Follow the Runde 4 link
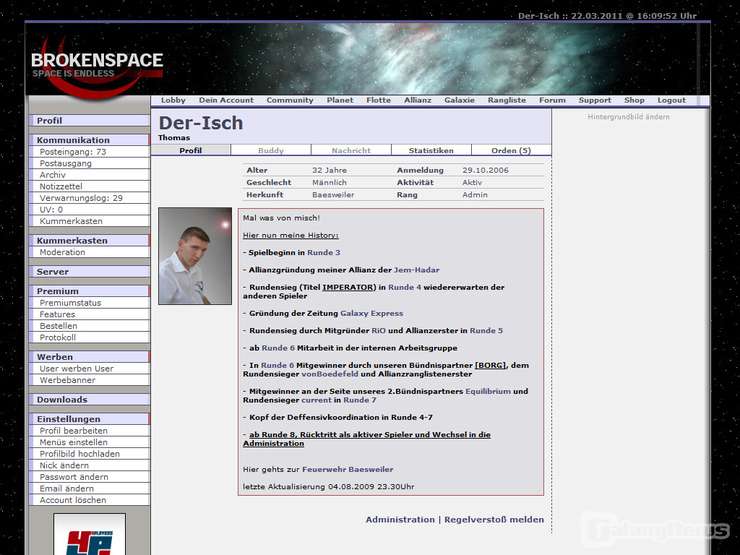This screenshot has height=555, width=740. point(404,287)
